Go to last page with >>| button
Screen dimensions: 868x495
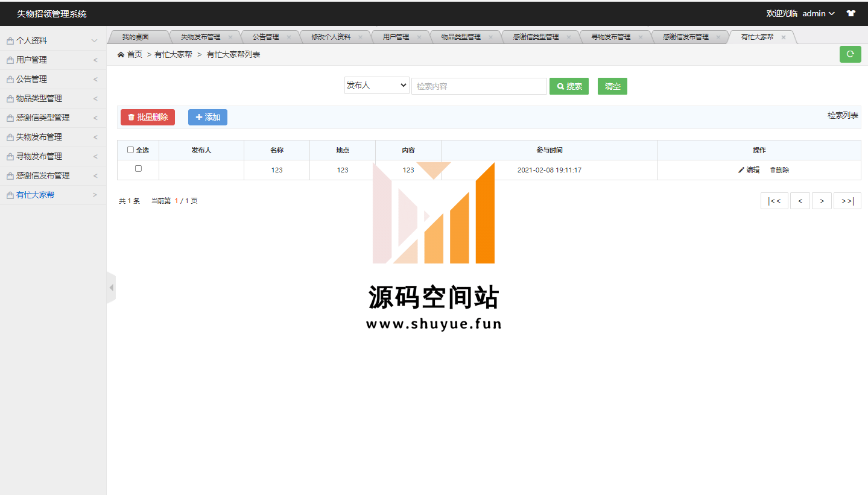847,201
